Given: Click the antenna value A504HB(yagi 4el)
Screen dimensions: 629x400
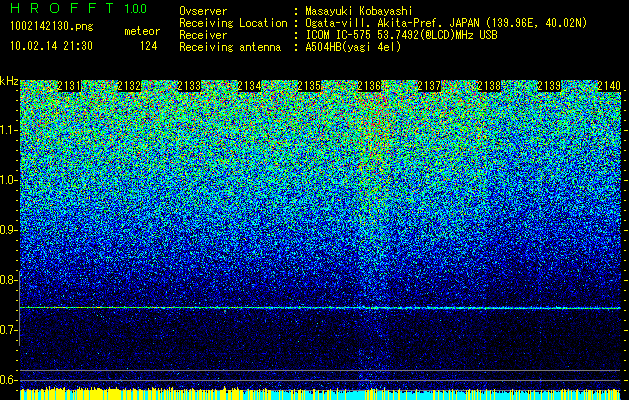Looking at the screenshot, I should (353, 47).
